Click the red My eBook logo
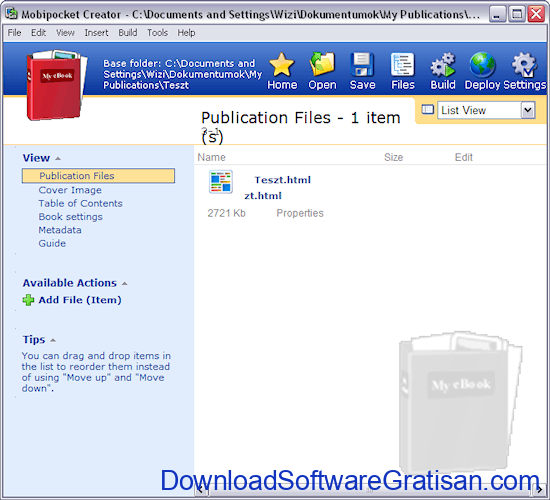 56,85
